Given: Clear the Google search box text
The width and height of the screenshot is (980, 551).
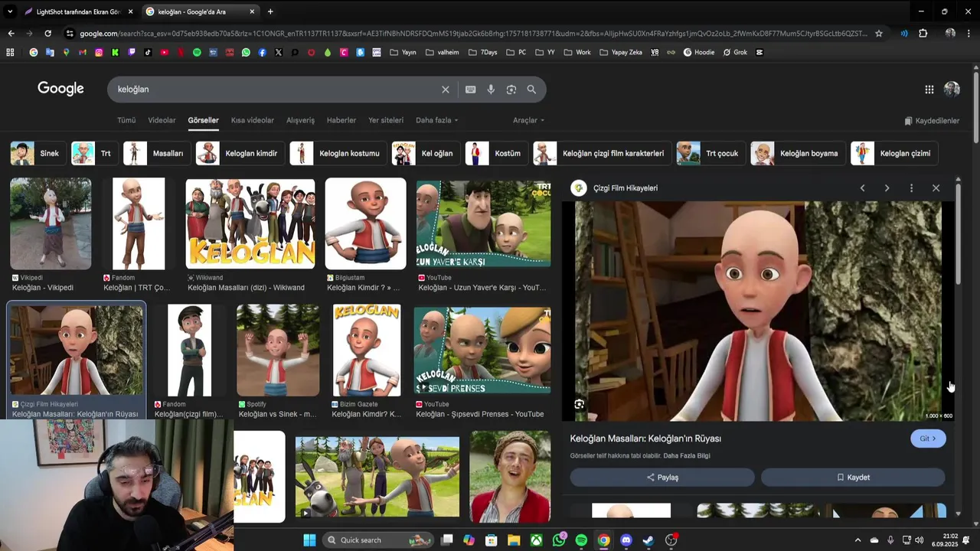Looking at the screenshot, I should [445, 90].
